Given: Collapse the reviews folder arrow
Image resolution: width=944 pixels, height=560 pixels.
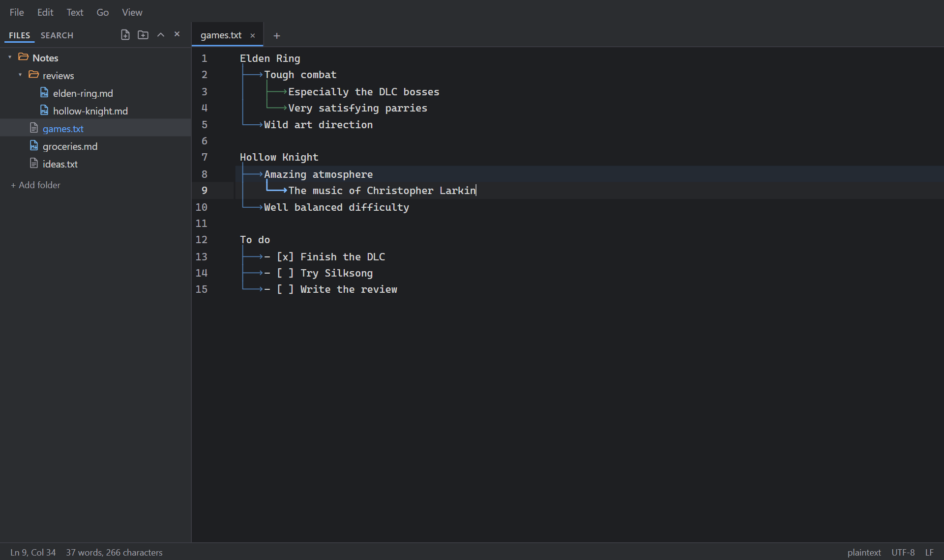Looking at the screenshot, I should click(20, 75).
